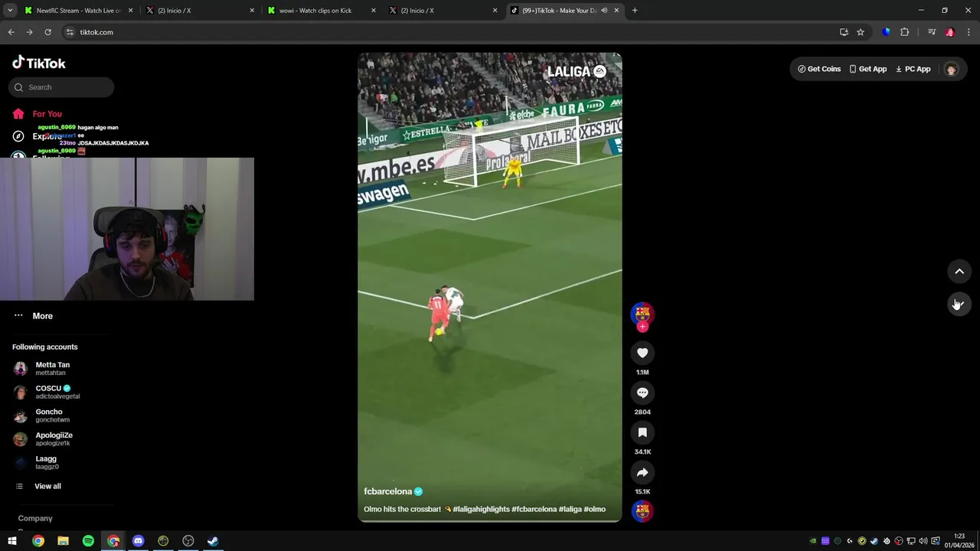Bookmark the video to favorites
The height and width of the screenshot is (551, 980).
pos(642,432)
